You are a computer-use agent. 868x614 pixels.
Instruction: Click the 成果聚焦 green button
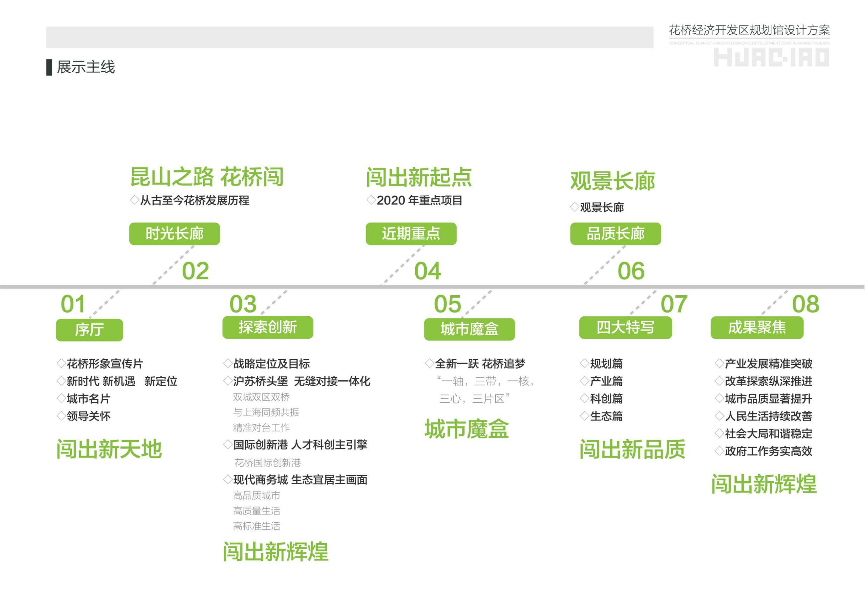757,327
